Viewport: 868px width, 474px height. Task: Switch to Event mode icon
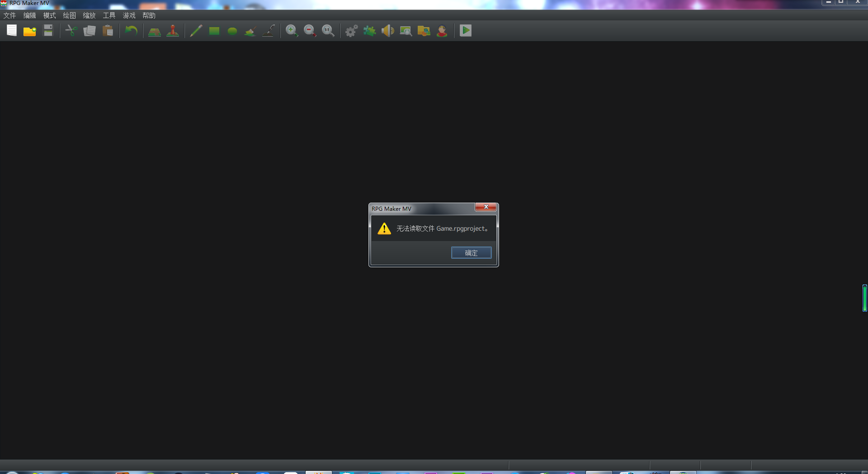tap(173, 31)
